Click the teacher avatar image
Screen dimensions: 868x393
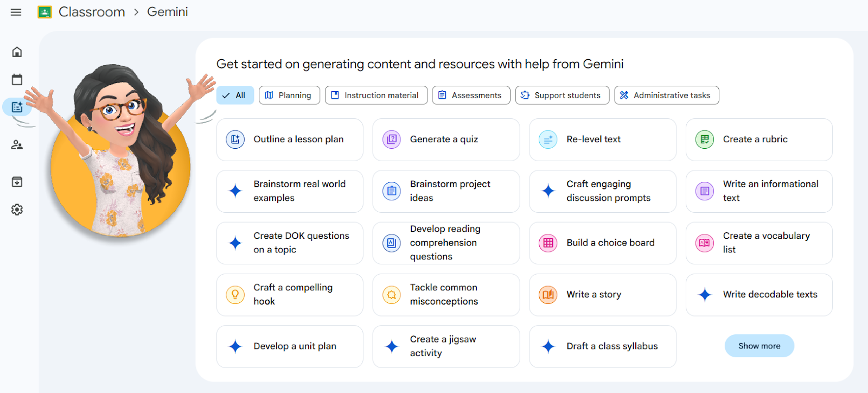tap(120, 157)
